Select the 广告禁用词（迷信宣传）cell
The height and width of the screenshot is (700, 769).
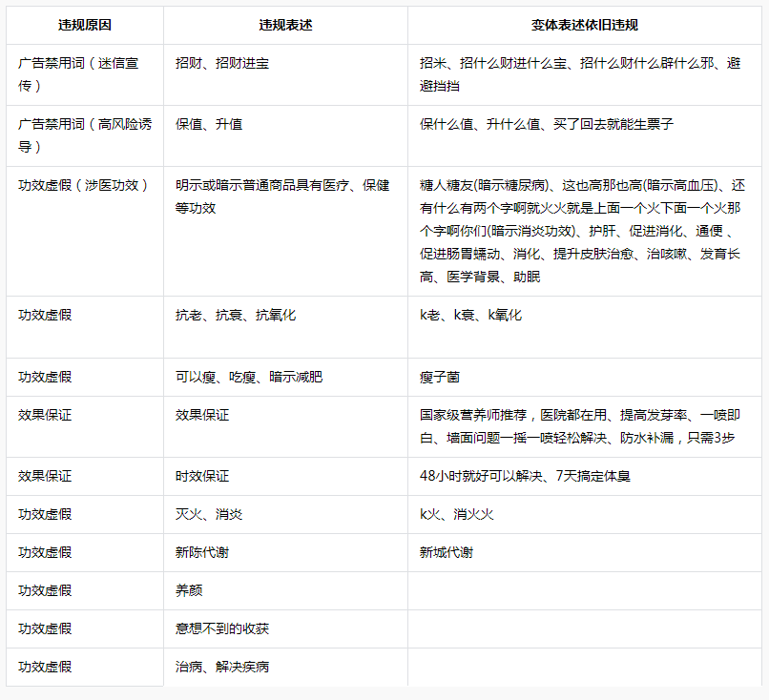[x=85, y=74]
